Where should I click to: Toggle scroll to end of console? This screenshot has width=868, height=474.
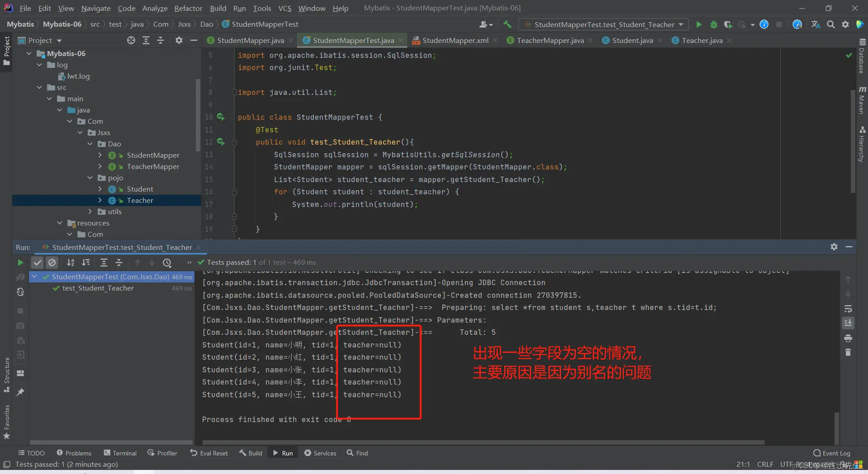[848, 323]
